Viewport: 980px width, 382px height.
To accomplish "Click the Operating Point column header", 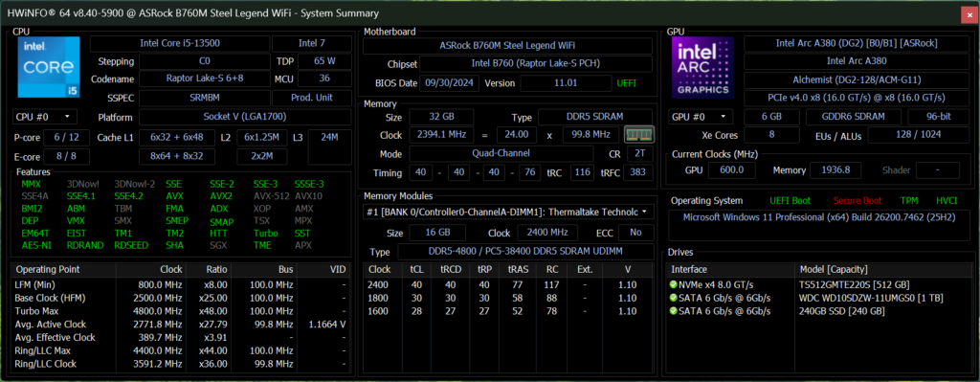I will point(64,269).
